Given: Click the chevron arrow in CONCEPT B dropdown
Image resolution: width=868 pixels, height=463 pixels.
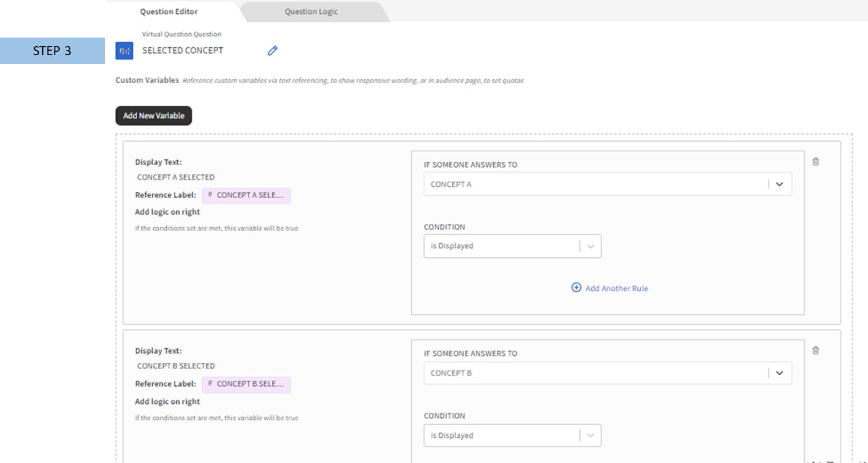Looking at the screenshot, I should point(779,373).
